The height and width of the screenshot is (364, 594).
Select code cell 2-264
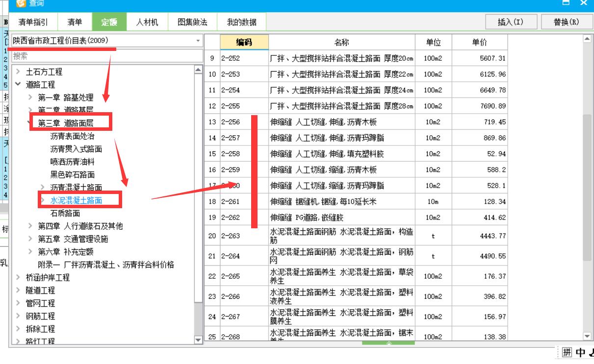pos(244,256)
